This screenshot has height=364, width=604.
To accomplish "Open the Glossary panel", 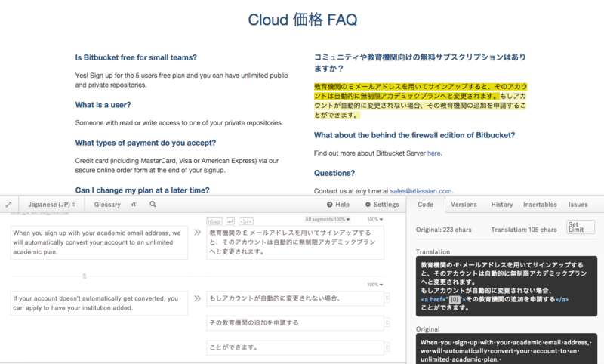I will [107, 205].
